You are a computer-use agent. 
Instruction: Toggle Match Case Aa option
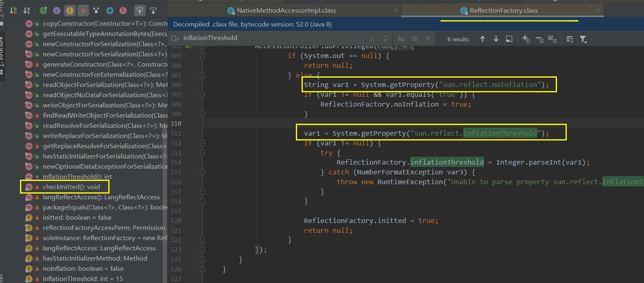(x=401, y=39)
